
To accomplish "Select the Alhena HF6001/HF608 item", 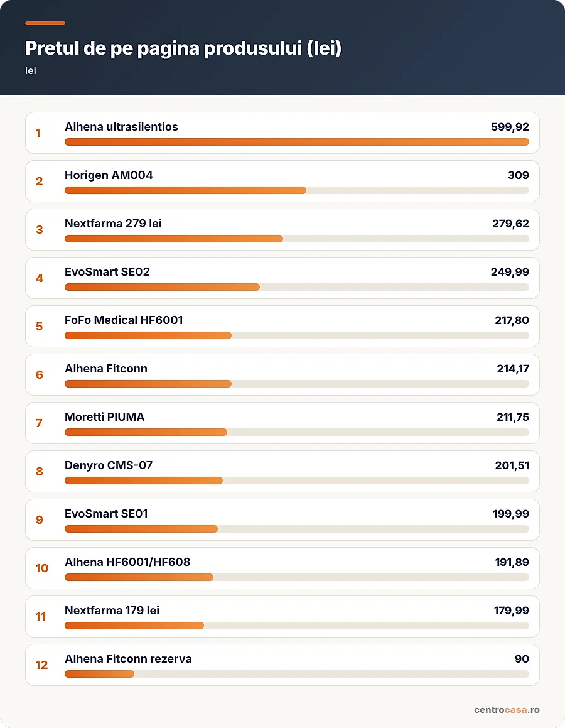I will [x=282, y=568].
